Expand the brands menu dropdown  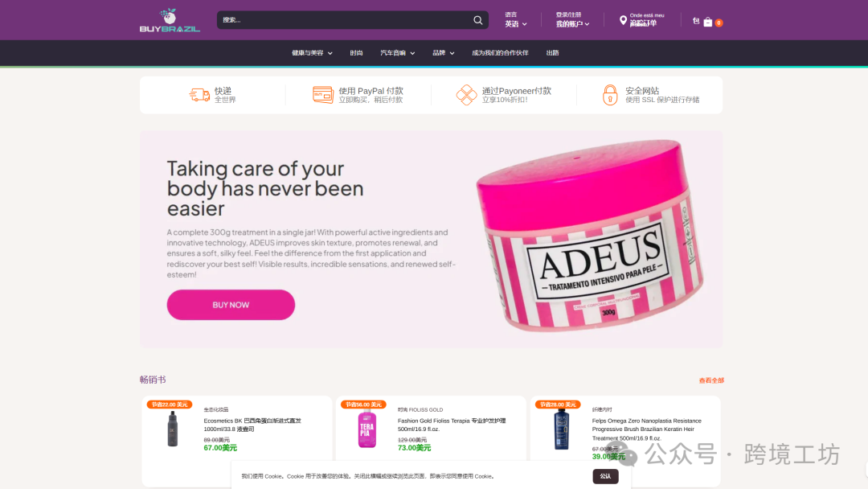pos(444,53)
